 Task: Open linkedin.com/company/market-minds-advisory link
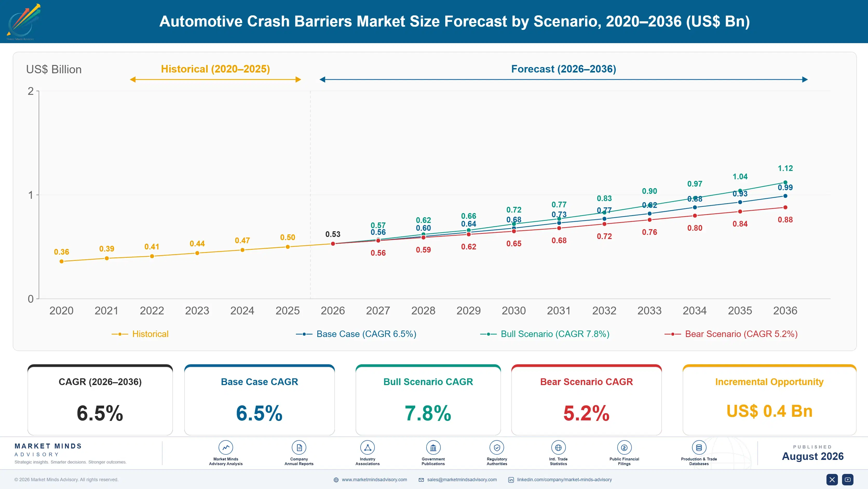(564, 480)
